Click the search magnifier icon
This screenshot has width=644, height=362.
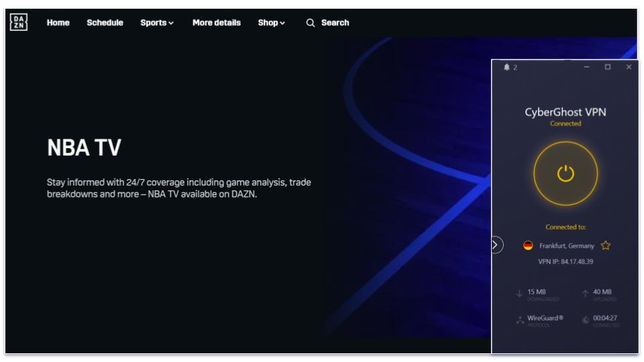click(311, 23)
